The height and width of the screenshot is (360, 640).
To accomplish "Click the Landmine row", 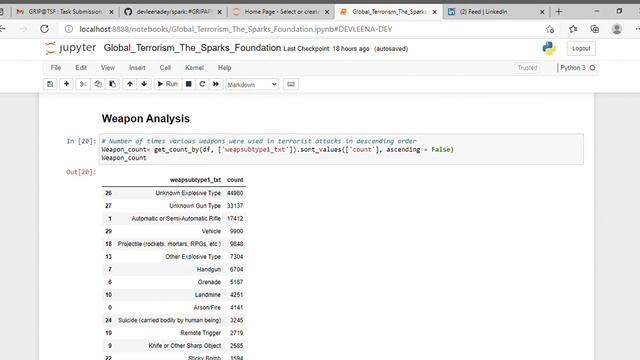I will [x=173, y=295].
